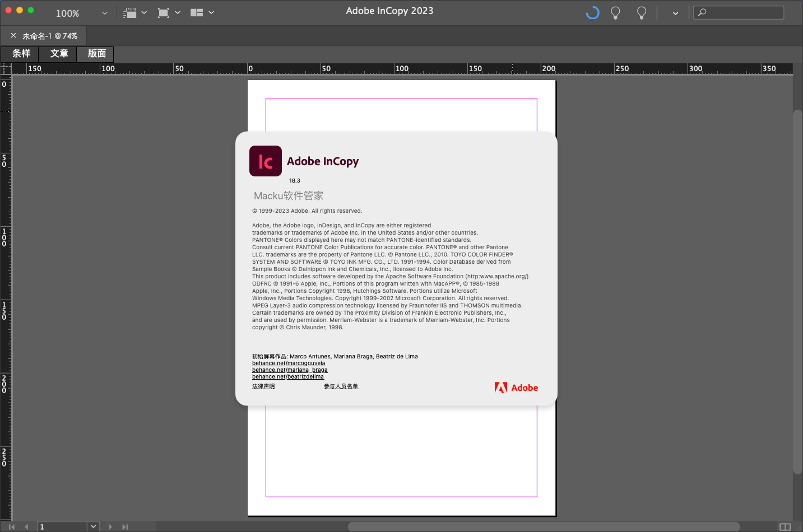Image resolution: width=803 pixels, height=532 pixels.
Task: Click the screen mode icon
Action: click(x=164, y=13)
